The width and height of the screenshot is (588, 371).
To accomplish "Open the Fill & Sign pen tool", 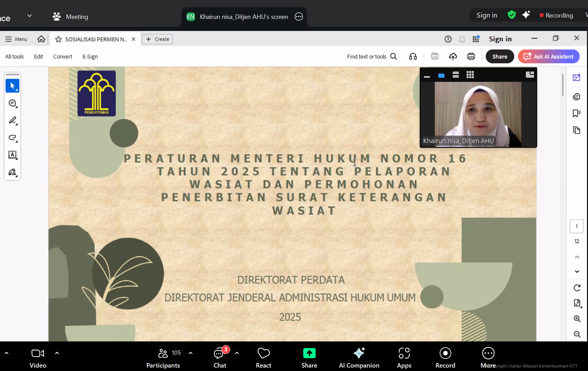I will (12, 172).
